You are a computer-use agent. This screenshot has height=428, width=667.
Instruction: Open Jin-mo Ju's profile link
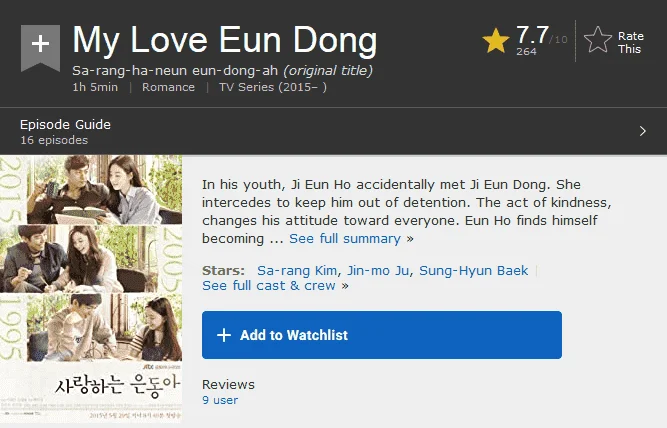(x=379, y=271)
